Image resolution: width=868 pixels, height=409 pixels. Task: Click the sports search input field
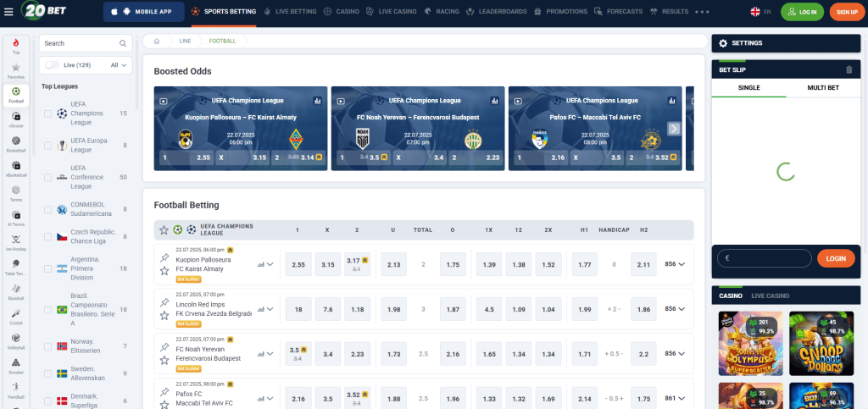tap(86, 43)
